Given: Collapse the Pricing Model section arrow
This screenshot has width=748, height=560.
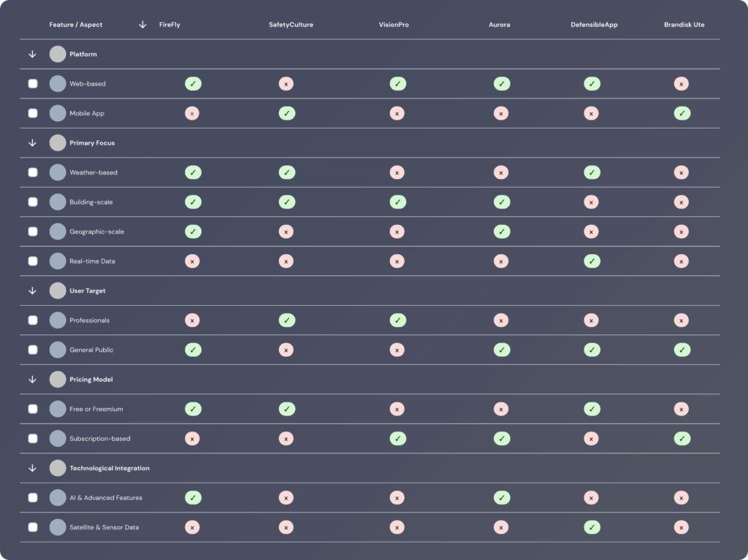Looking at the screenshot, I should click(x=32, y=380).
